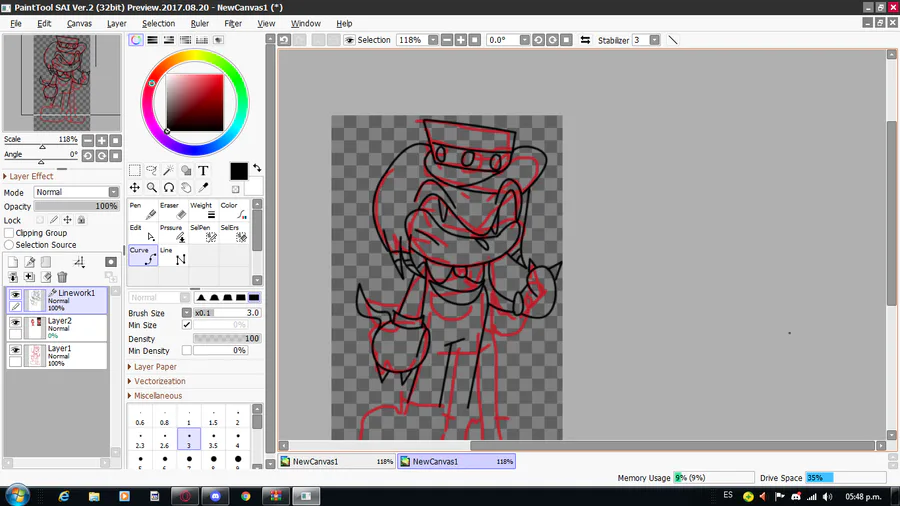Screen dimensions: 900x506
Task: Delete the current layer with trash icon
Action: click(x=62, y=277)
